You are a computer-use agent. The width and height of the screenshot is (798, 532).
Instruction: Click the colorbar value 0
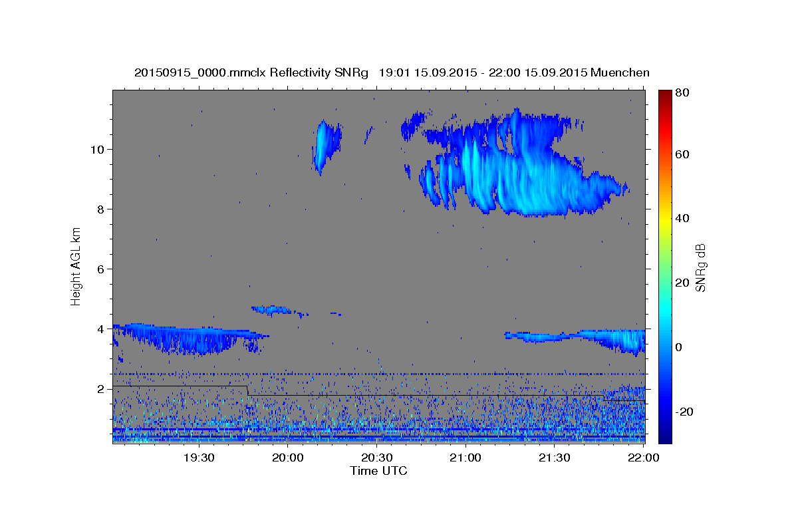point(680,347)
